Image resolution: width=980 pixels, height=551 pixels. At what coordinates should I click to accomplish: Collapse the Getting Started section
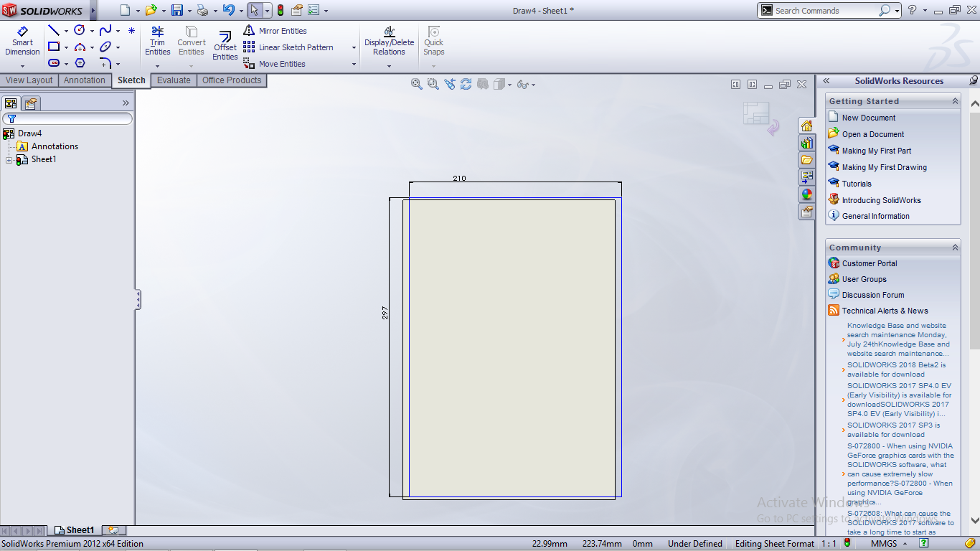pyautogui.click(x=954, y=100)
